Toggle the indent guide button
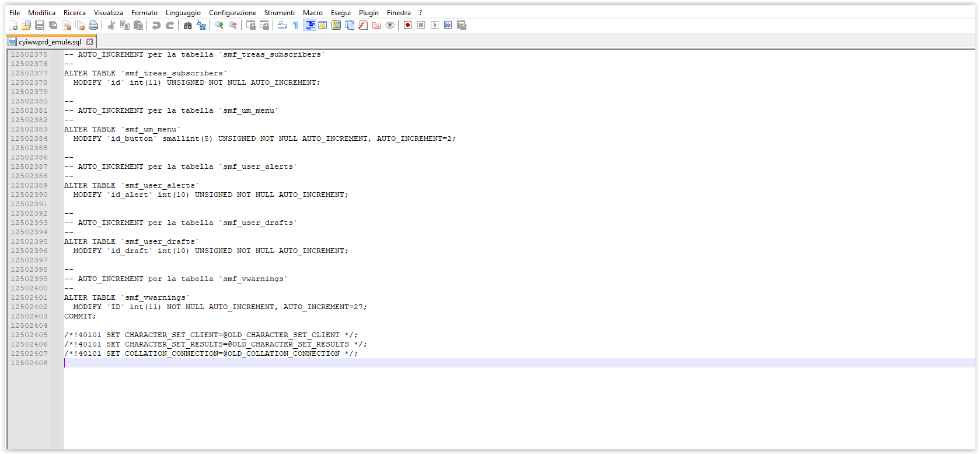This screenshot has width=980, height=454. (309, 25)
